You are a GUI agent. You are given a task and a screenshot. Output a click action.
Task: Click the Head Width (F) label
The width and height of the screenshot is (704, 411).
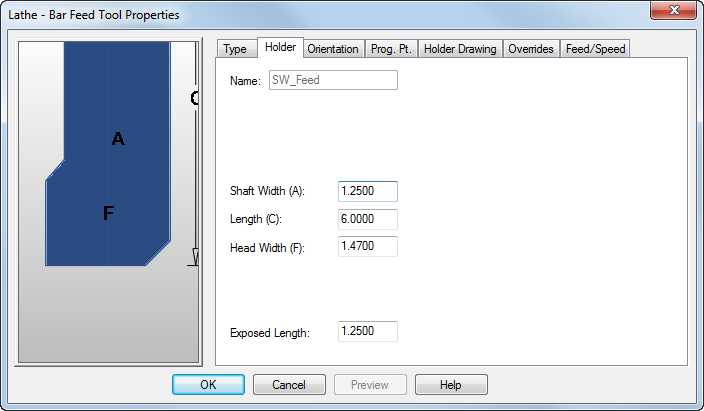pos(267,247)
